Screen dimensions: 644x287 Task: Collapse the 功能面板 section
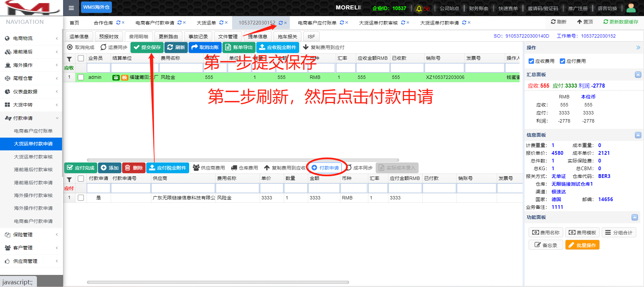pos(635,217)
